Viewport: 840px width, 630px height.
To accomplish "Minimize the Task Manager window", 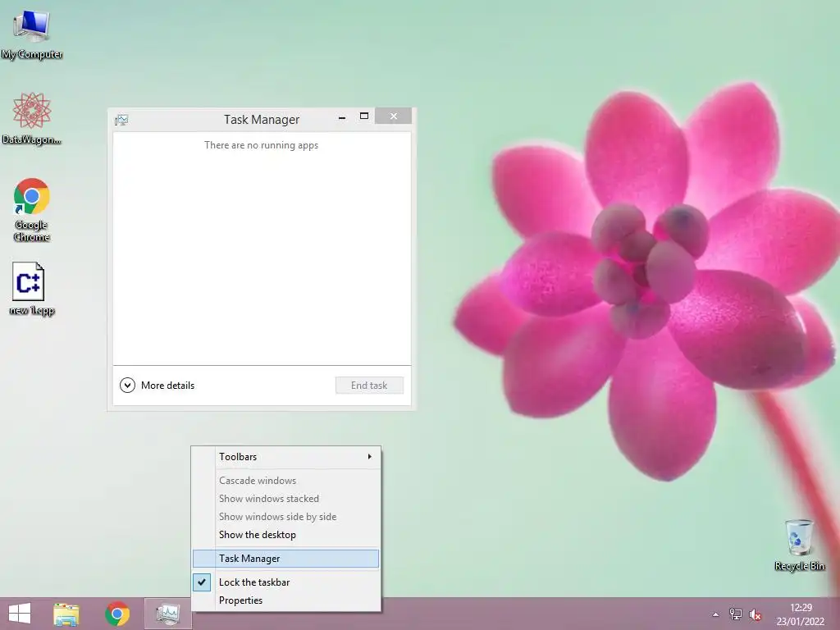I will pyautogui.click(x=342, y=117).
